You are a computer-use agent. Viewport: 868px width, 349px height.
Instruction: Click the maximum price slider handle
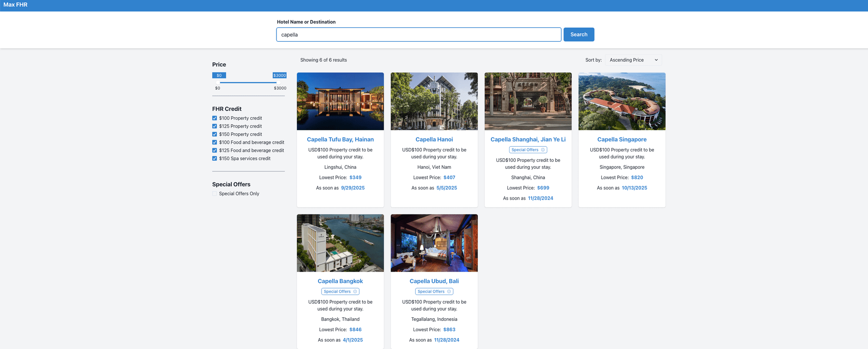coord(278,82)
